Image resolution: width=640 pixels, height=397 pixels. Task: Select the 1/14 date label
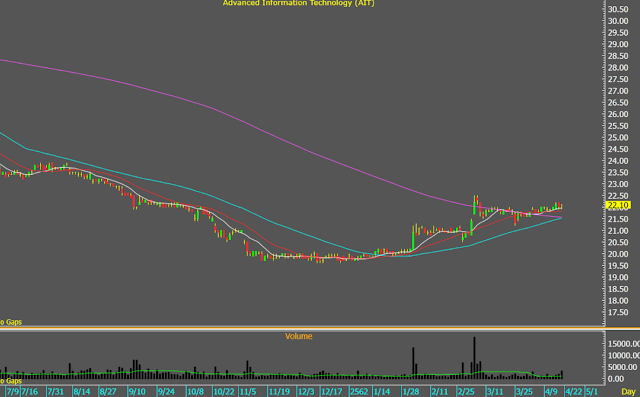[x=382, y=392]
